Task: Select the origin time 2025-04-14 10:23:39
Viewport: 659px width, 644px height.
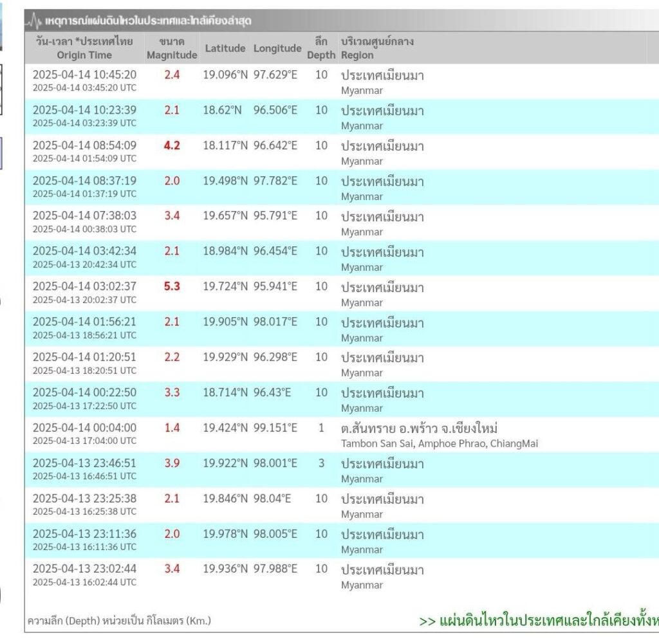Action: click(x=84, y=109)
